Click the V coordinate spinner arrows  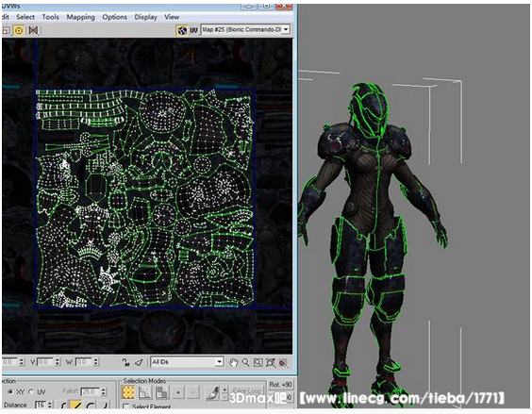point(58,362)
